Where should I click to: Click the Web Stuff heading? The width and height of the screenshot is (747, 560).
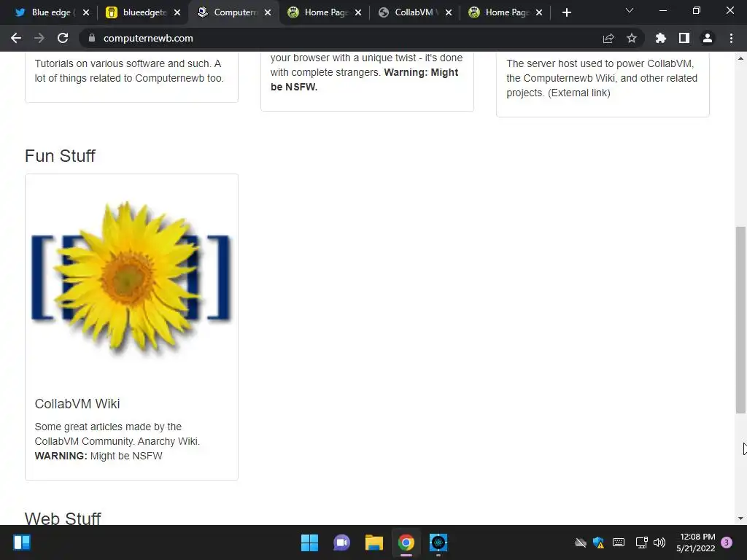pyautogui.click(x=63, y=518)
